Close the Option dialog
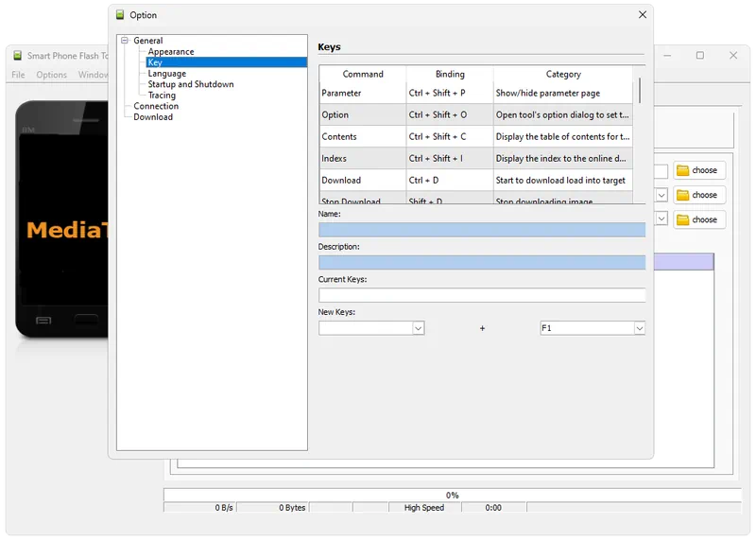The height and width of the screenshot is (541, 756). (643, 15)
